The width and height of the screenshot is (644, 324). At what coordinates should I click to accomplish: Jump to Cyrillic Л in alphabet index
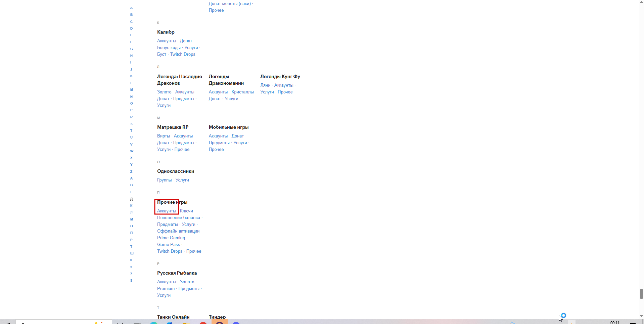132,212
